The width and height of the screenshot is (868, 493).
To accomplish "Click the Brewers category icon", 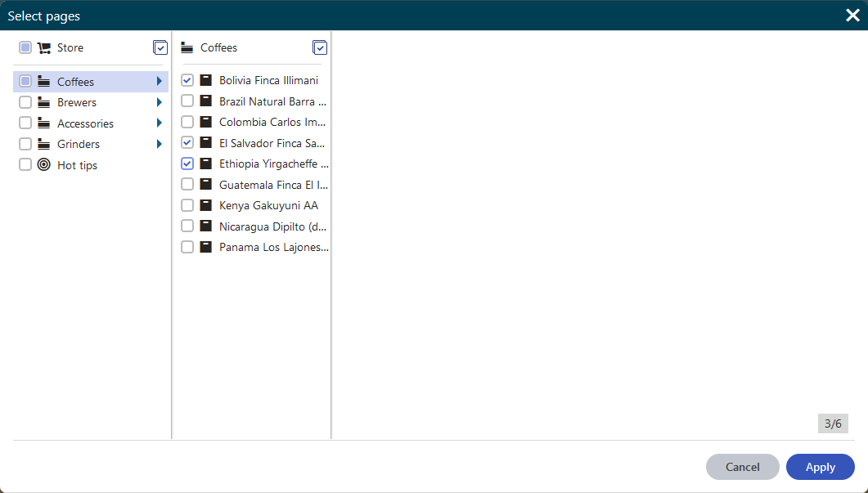I will [43, 102].
